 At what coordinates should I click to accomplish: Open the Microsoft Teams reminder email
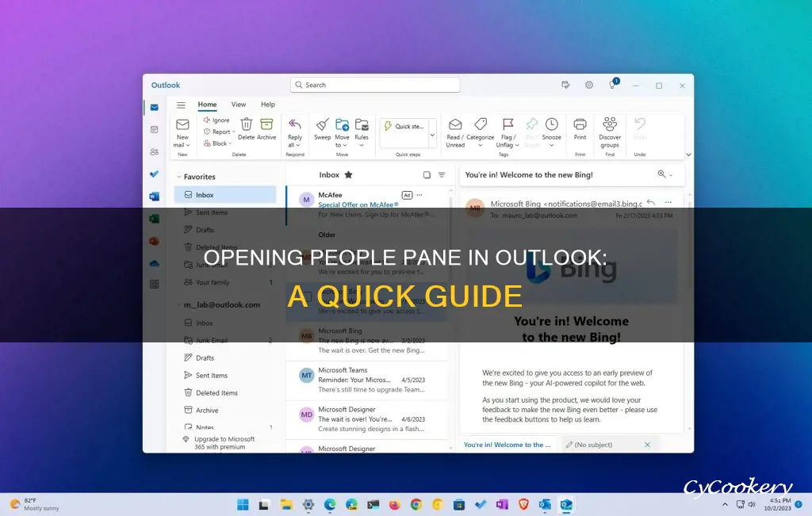(366, 380)
